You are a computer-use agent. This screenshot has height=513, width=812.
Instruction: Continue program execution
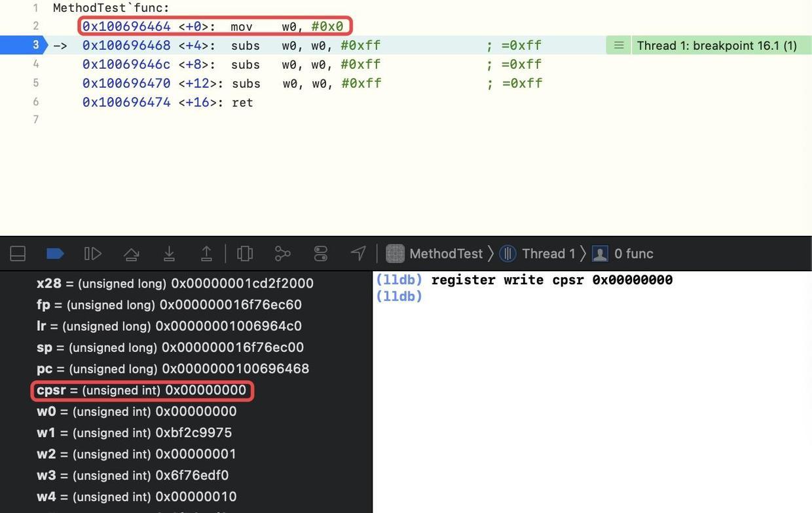92,254
